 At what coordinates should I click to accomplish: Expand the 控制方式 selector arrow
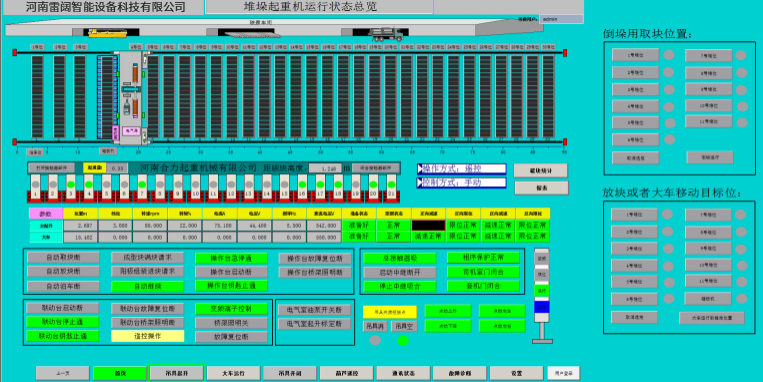pyautogui.click(x=420, y=183)
